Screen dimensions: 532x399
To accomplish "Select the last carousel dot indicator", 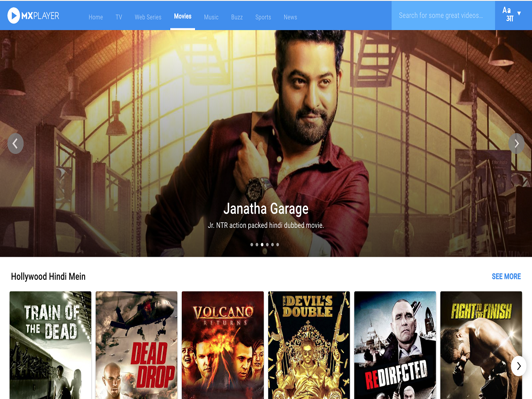I will [x=278, y=244].
